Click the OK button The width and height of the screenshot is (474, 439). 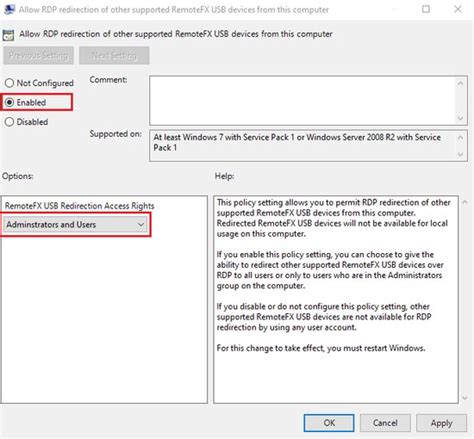(329, 423)
